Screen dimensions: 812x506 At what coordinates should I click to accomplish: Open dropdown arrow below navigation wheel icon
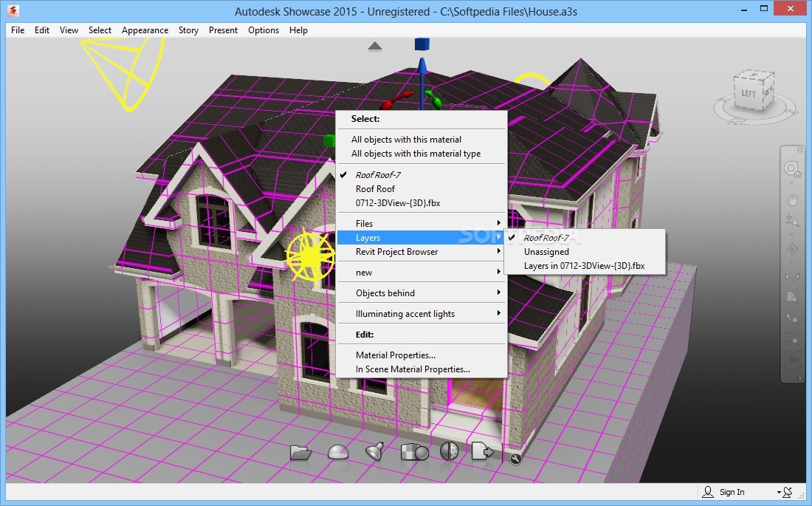tap(792, 182)
